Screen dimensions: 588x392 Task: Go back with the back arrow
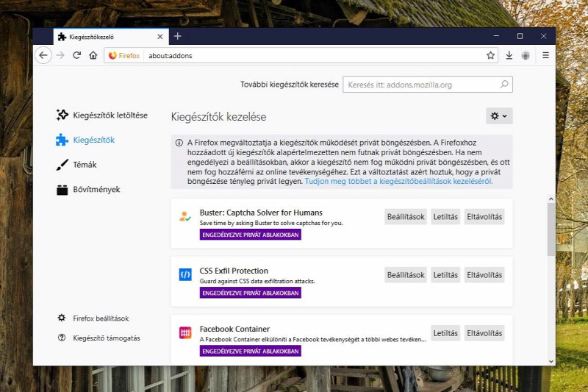pyautogui.click(x=43, y=55)
